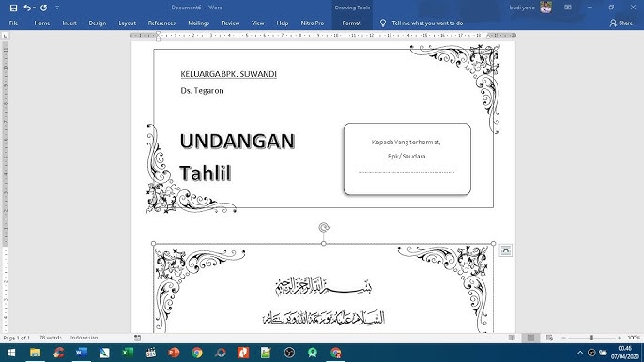Open Customize Quick Access Toolbar dropdown
The width and height of the screenshot is (644, 362).
click(x=57, y=8)
